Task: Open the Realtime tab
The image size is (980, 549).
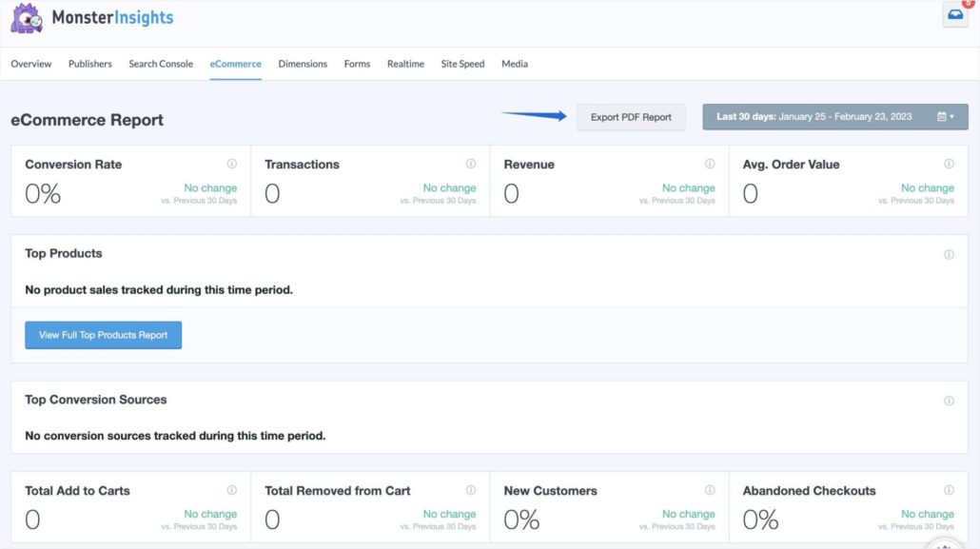Action: tap(405, 64)
